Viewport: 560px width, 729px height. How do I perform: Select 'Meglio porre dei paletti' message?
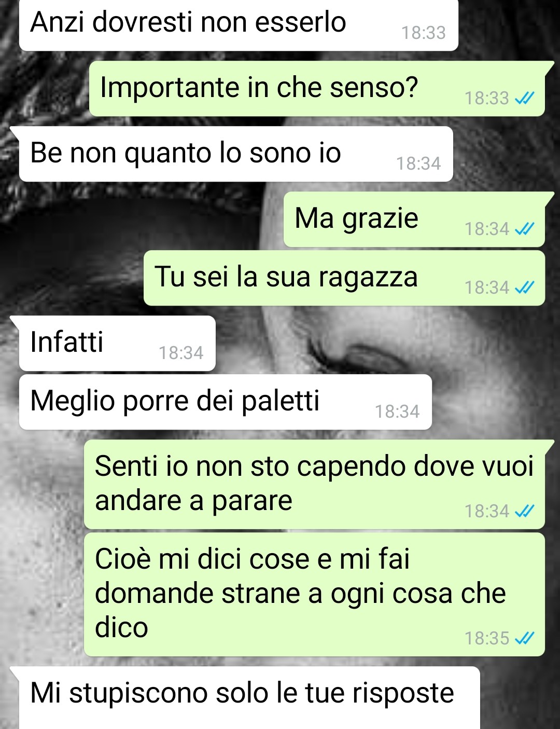226,402
